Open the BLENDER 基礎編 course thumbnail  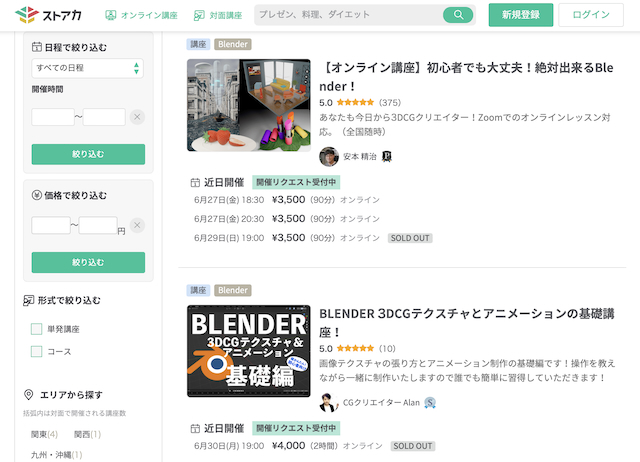click(x=249, y=351)
